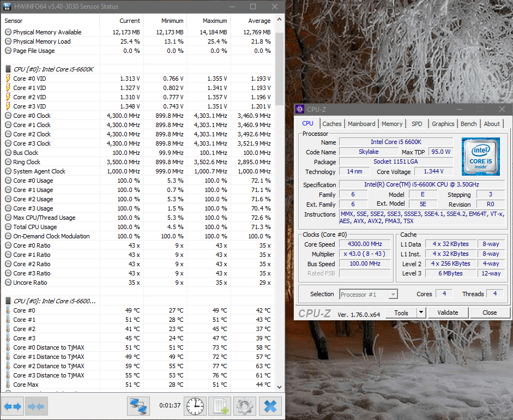Open the Processor #1 selection dropdown
The width and height of the screenshot is (513, 420).
point(369,295)
